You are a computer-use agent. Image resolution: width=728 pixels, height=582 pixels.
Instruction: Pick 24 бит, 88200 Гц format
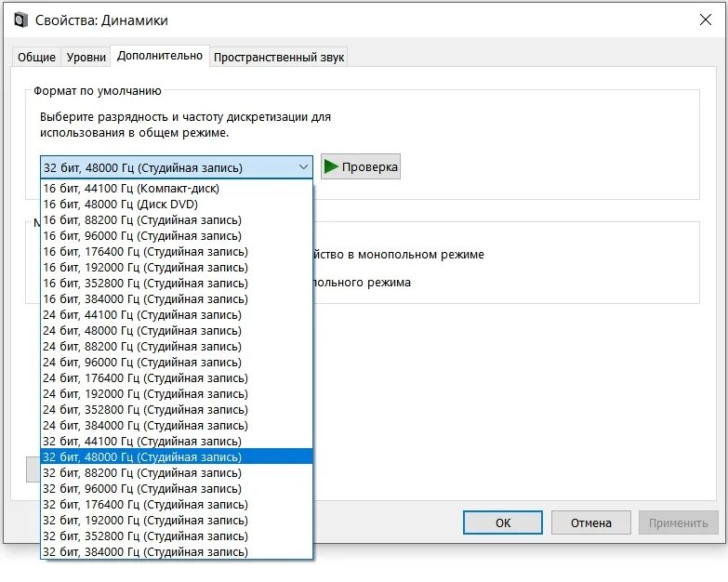click(x=177, y=346)
